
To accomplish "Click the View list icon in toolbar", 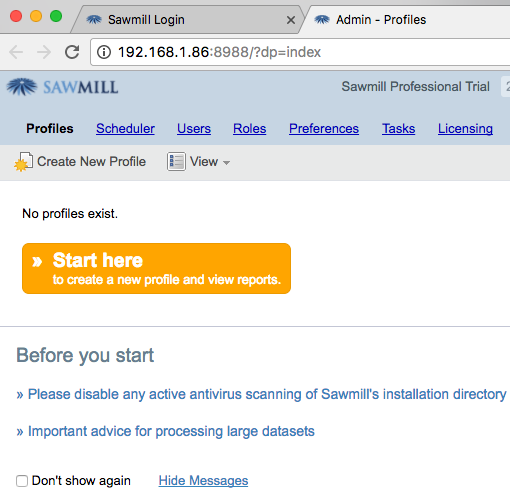I will tap(176, 162).
